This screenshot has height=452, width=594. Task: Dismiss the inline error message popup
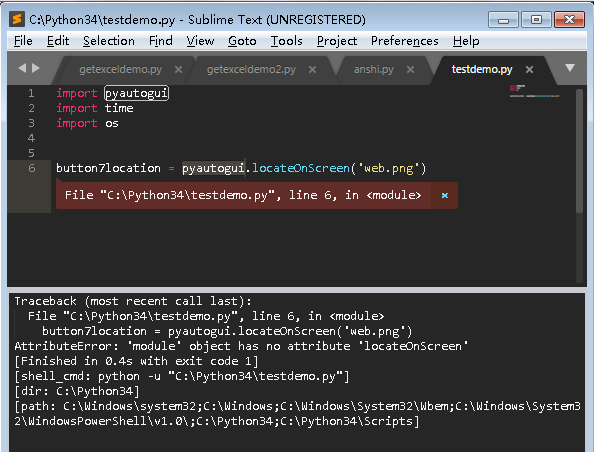coord(445,196)
